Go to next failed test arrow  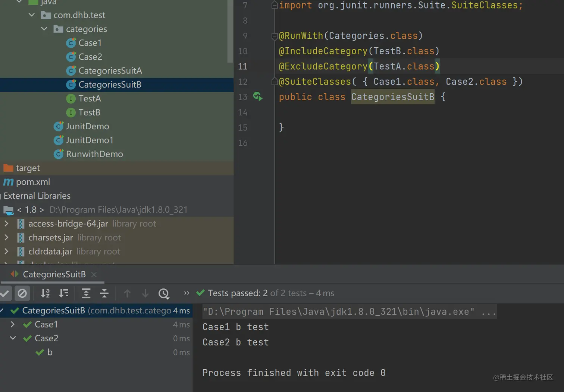(x=145, y=294)
